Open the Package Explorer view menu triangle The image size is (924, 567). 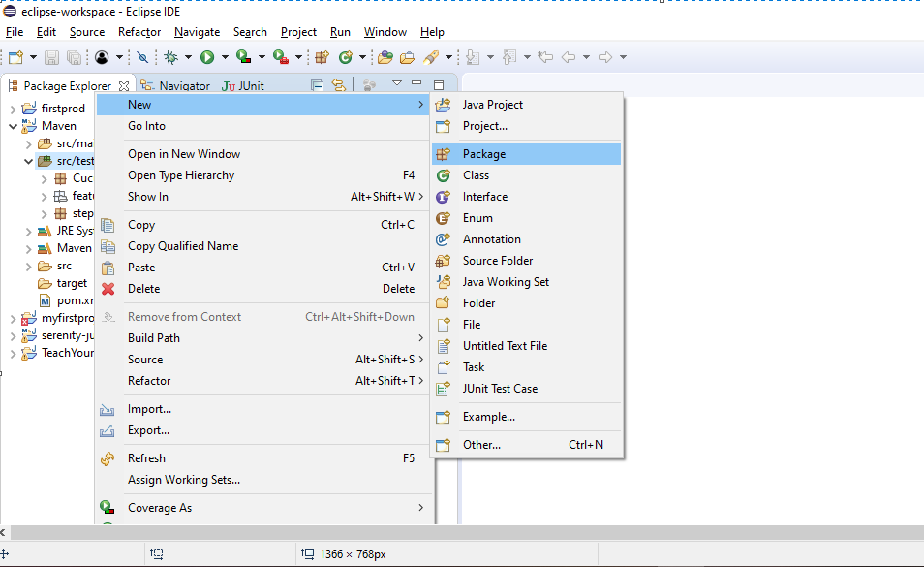[x=396, y=85]
